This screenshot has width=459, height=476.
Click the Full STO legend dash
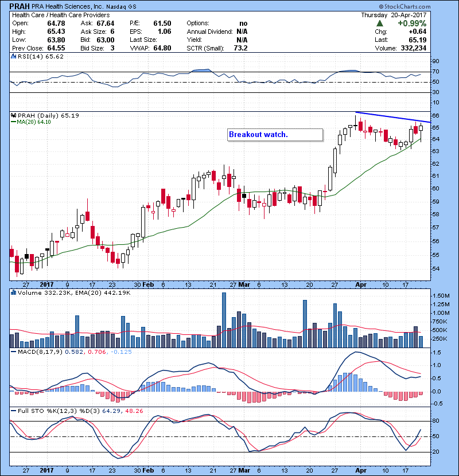click(x=13, y=411)
